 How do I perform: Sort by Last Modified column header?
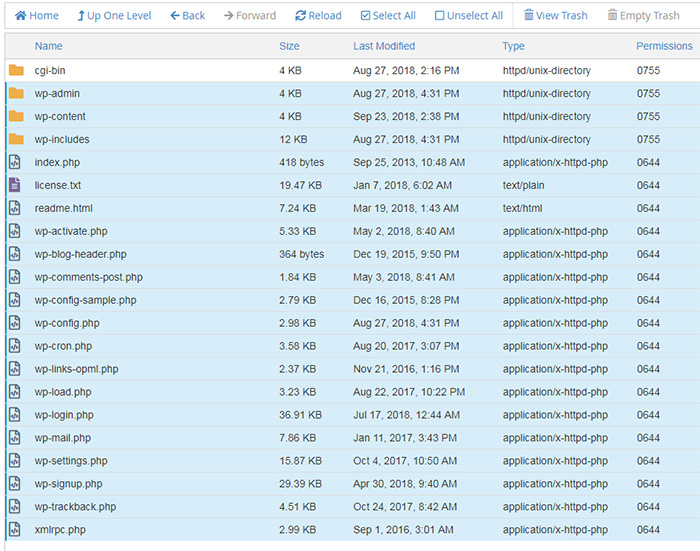click(384, 46)
